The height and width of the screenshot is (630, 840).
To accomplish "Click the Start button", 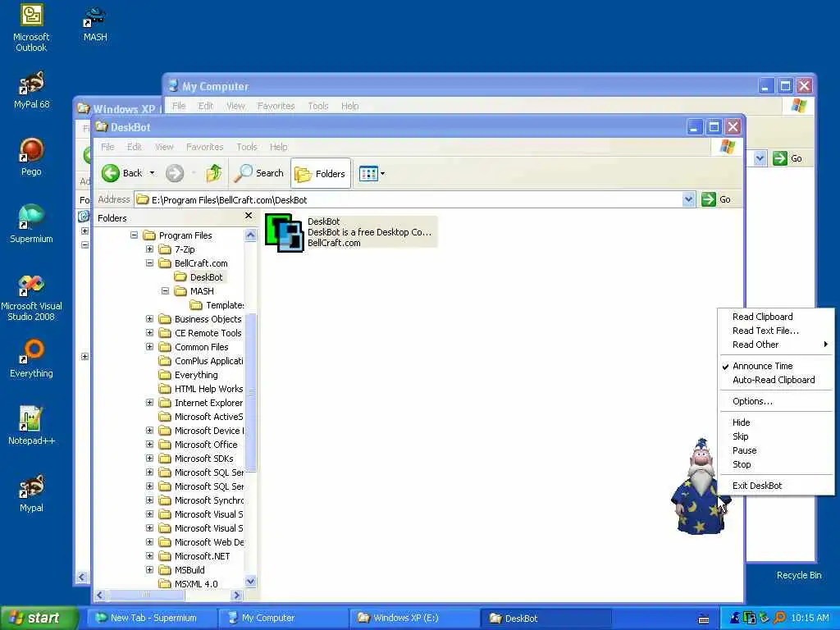I will click(x=39, y=619).
